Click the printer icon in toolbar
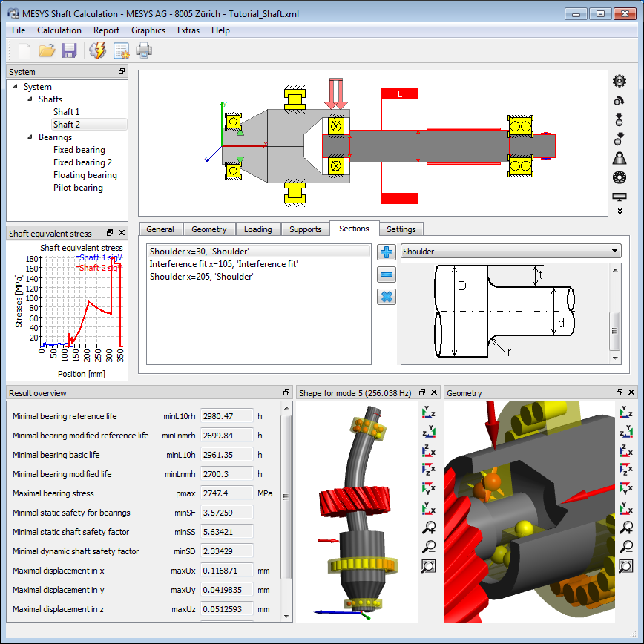 [x=144, y=50]
